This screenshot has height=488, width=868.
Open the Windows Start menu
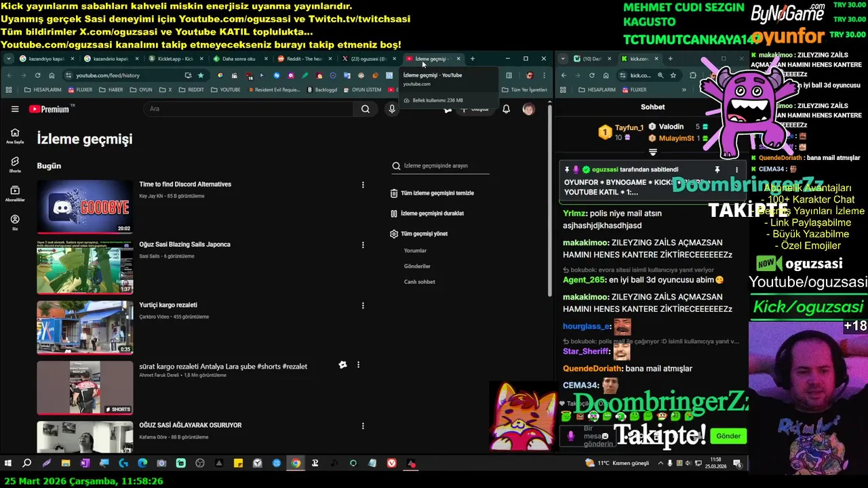click(x=8, y=464)
